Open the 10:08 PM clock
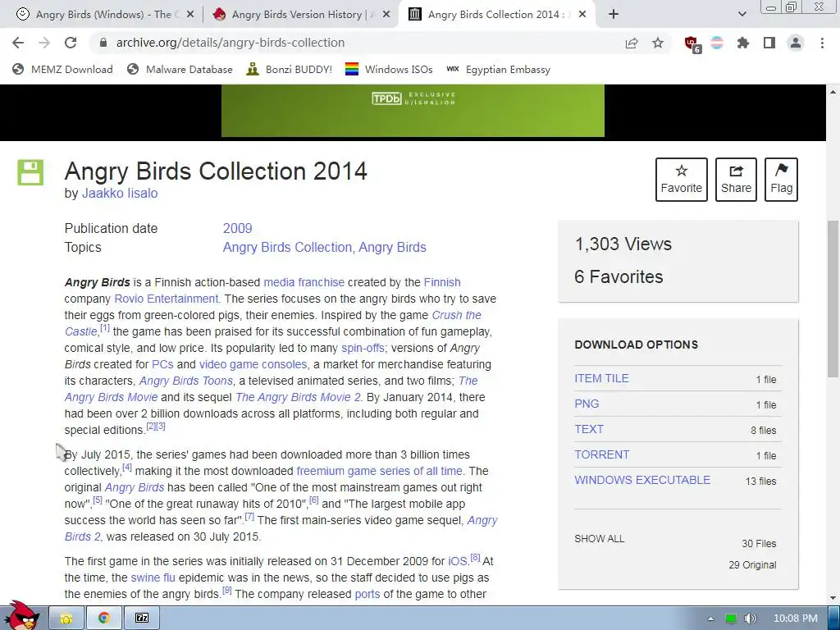 click(x=796, y=619)
